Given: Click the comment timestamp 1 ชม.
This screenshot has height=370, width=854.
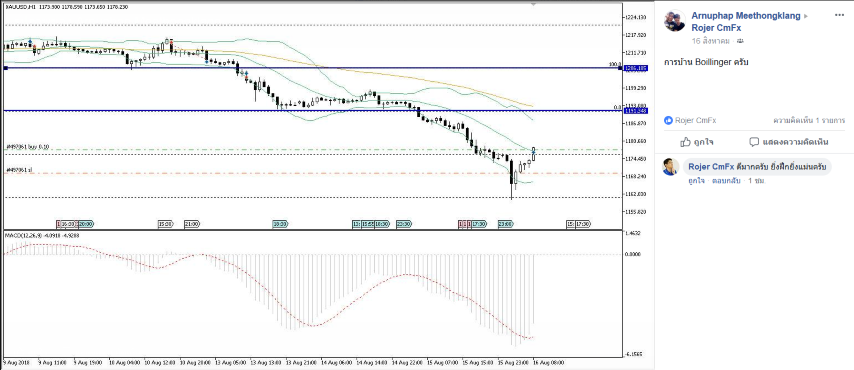Looking at the screenshot, I should tap(757, 180).
